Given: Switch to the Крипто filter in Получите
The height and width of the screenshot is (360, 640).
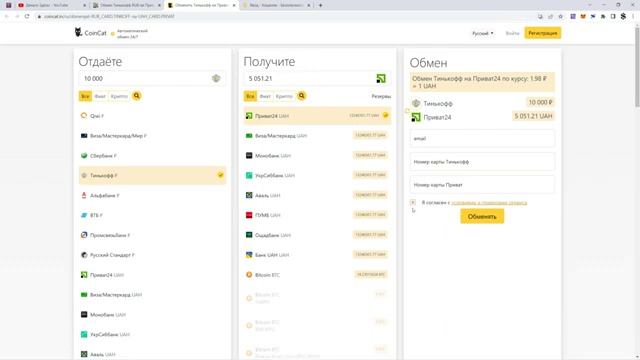Looking at the screenshot, I should [x=284, y=96].
